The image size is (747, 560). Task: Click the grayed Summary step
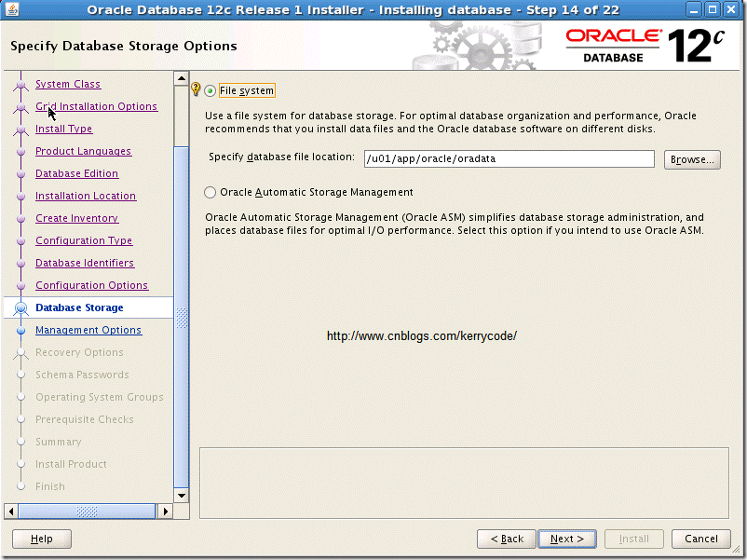coord(58,443)
